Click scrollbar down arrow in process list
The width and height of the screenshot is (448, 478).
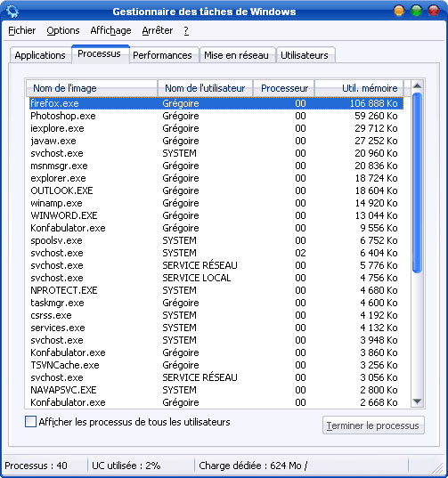(x=417, y=401)
